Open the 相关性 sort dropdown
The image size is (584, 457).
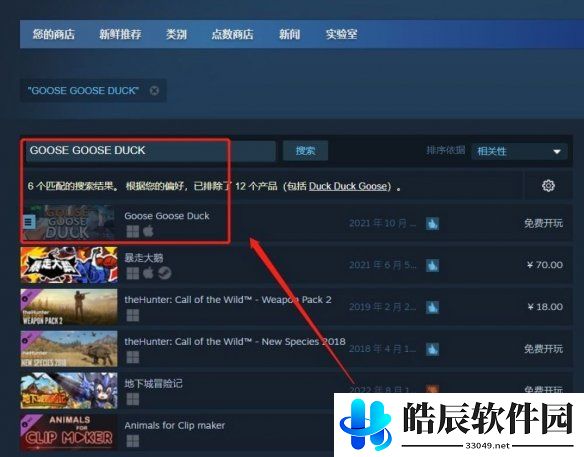(x=519, y=152)
